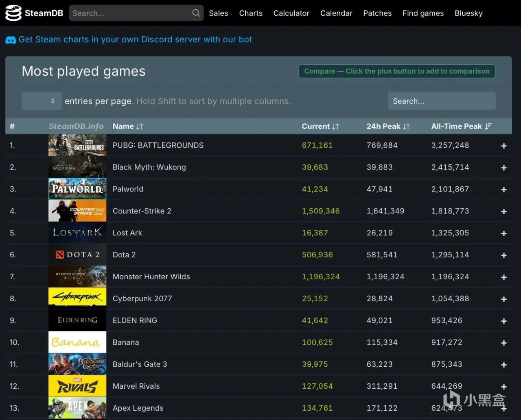This screenshot has width=521, height=420.
Task: Add Dota 2 to comparison with plus
Action: click(x=503, y=255)
